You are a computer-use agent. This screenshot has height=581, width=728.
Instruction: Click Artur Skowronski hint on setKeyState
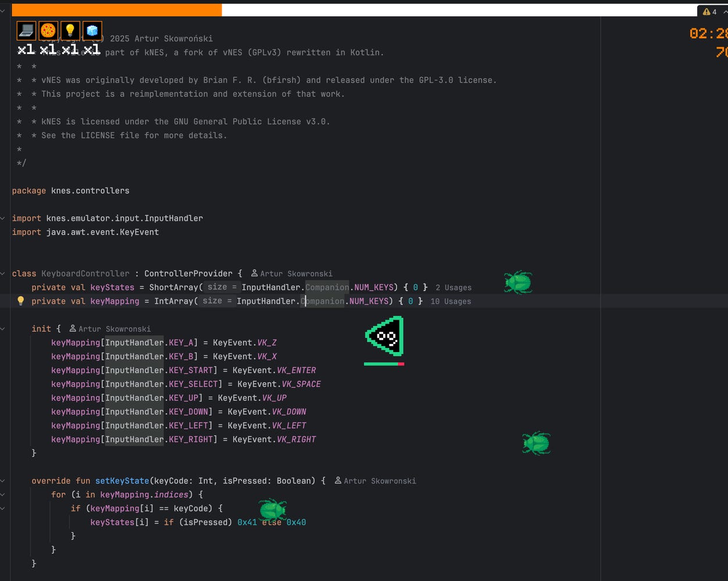click(380, 481)
